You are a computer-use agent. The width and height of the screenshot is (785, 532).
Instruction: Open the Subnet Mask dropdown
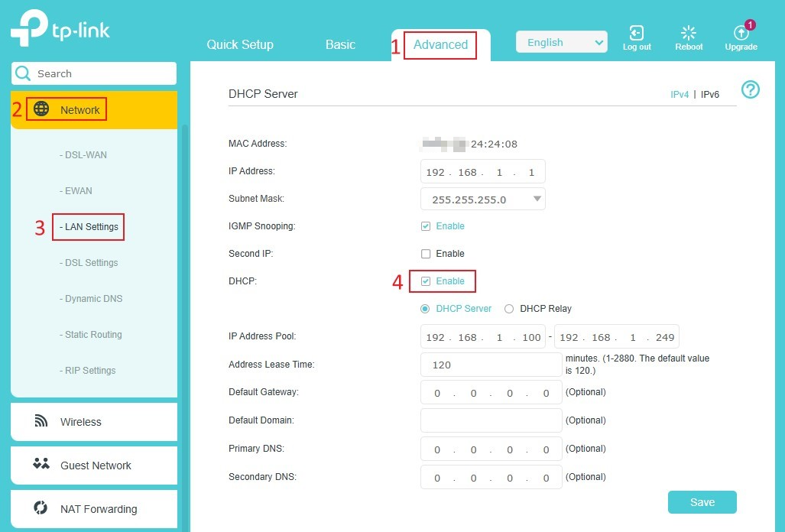537,197
